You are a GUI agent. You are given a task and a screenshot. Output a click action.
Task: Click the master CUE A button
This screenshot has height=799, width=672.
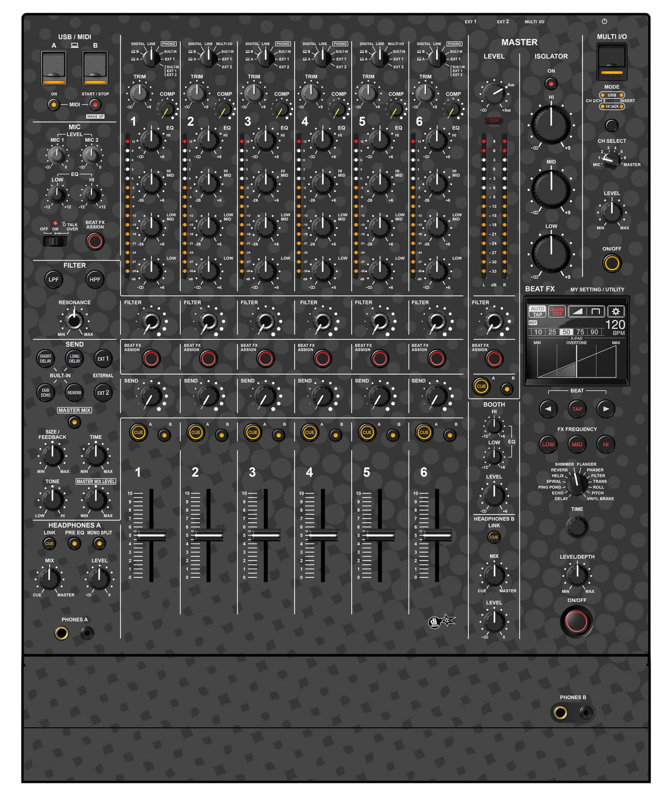pos(481,386)
